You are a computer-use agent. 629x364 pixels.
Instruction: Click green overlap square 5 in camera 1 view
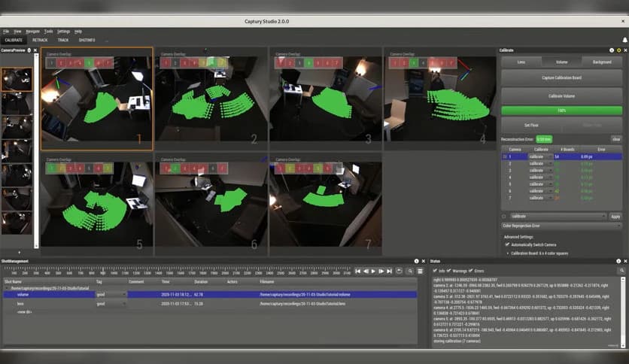coord(89,63)
